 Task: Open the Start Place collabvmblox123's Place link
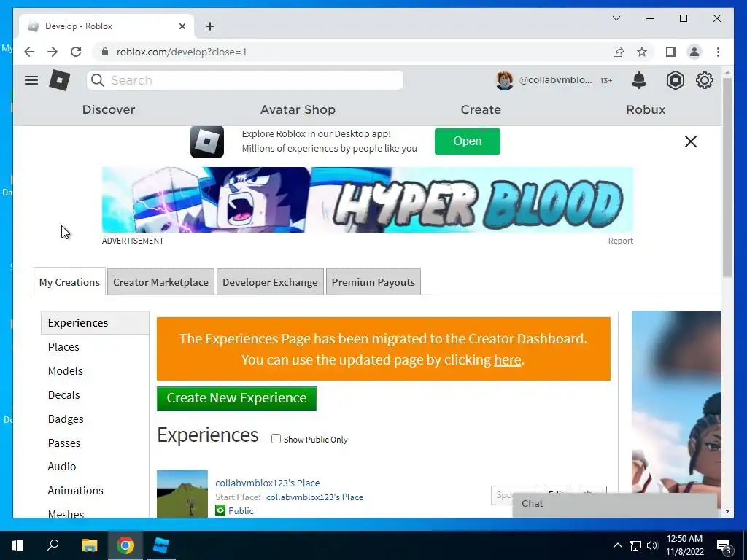tap(314, 497)
